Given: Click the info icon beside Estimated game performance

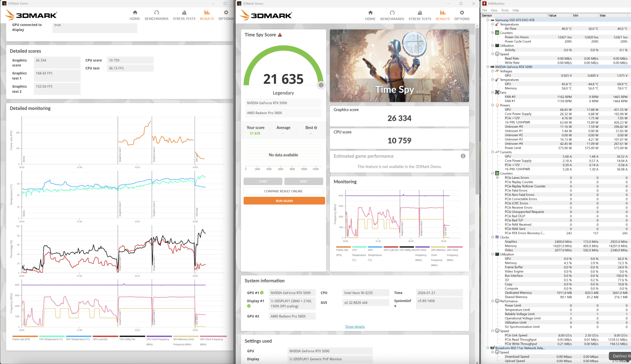Looking at the screenshot, I should [x=463, y=156].
